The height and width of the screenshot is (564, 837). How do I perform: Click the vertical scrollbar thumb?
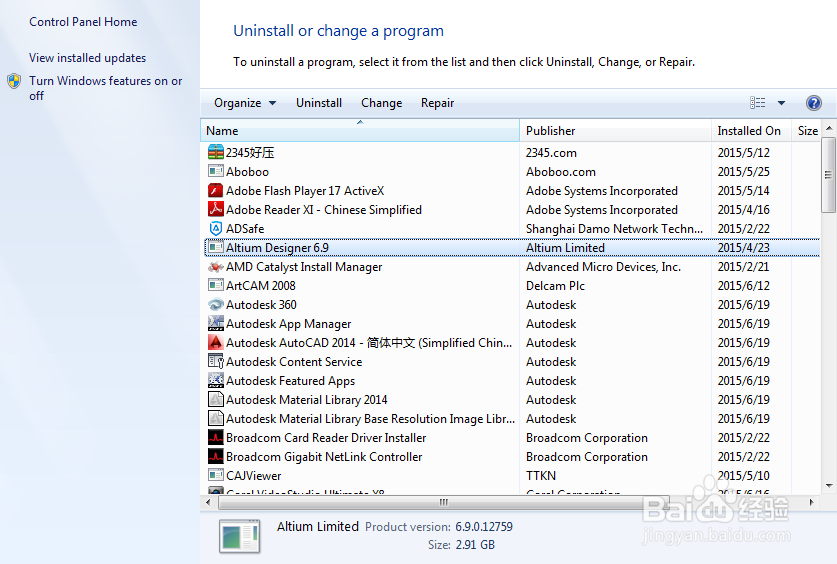pyautogui.click(x=828, y=175)
